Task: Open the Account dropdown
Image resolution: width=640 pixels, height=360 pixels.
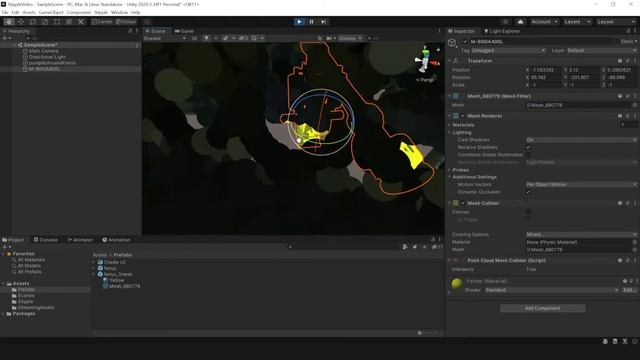Action: coord(544,22)
